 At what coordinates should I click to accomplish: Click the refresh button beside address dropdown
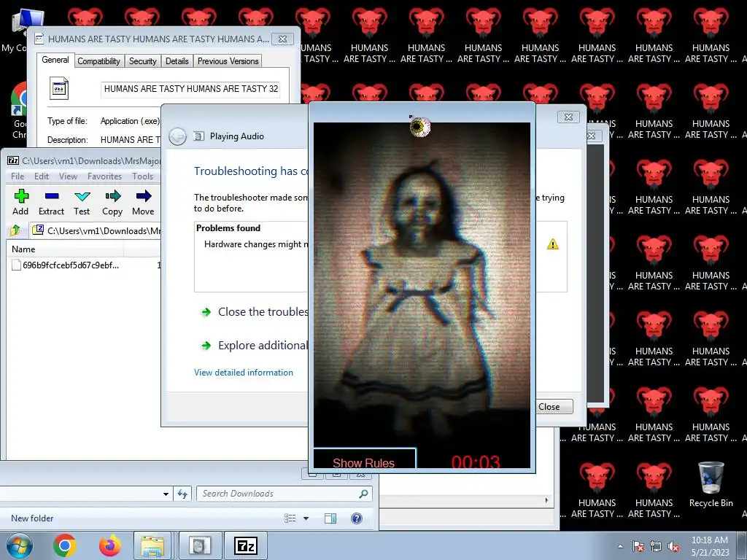pyautogui.click(x=182, y=494)
